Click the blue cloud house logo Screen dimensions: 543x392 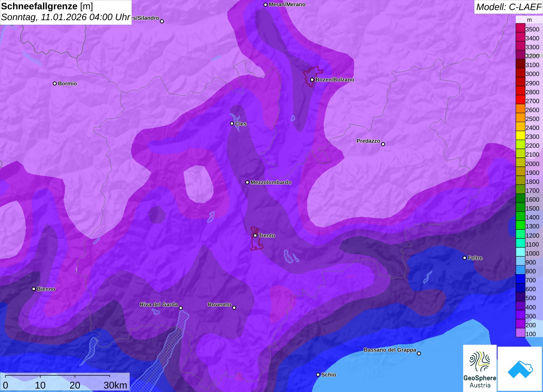coord(520,369)
